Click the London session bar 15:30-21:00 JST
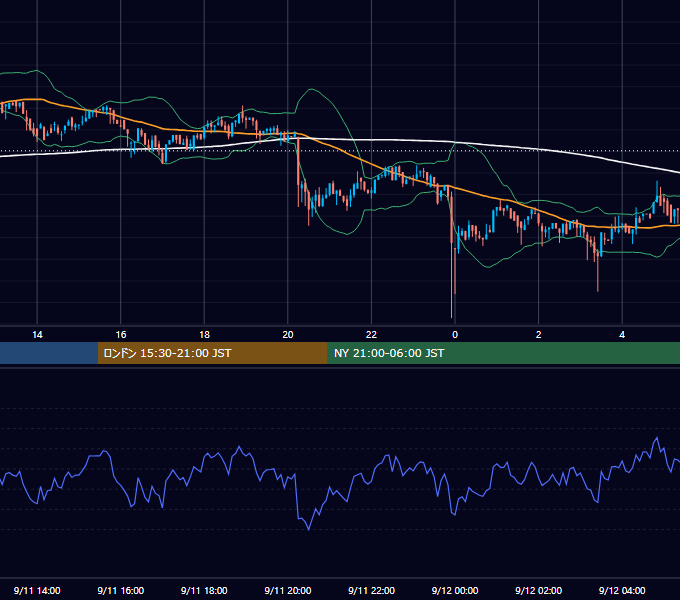Screen dimensions: 680x600 [x=212, y=353]
